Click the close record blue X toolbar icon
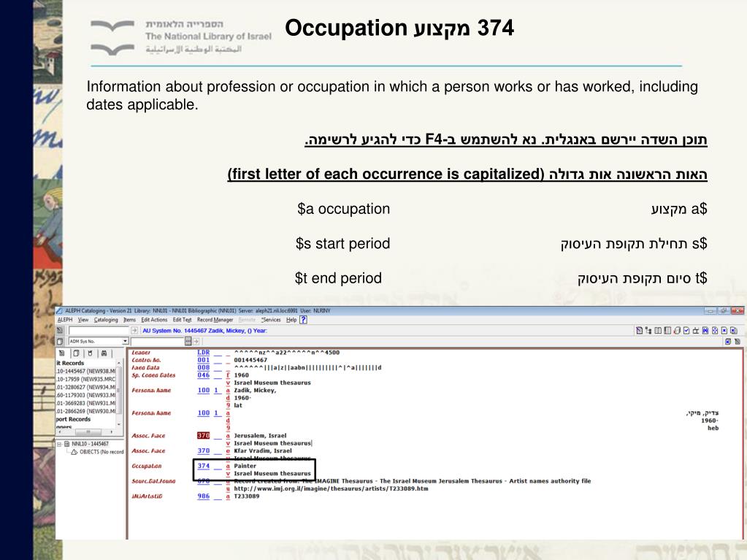Viewport: 747px width, 560px height. [x=724, y=331]
